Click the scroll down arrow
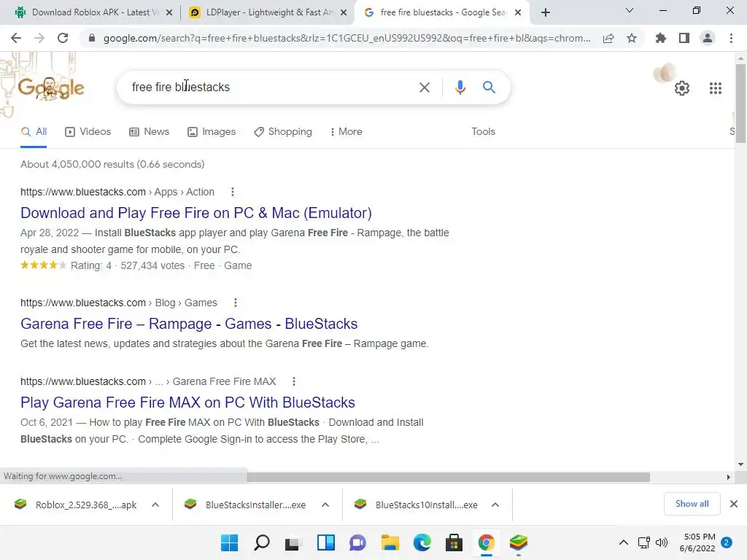This screenshot has height=560, width=747. point(740,464)
